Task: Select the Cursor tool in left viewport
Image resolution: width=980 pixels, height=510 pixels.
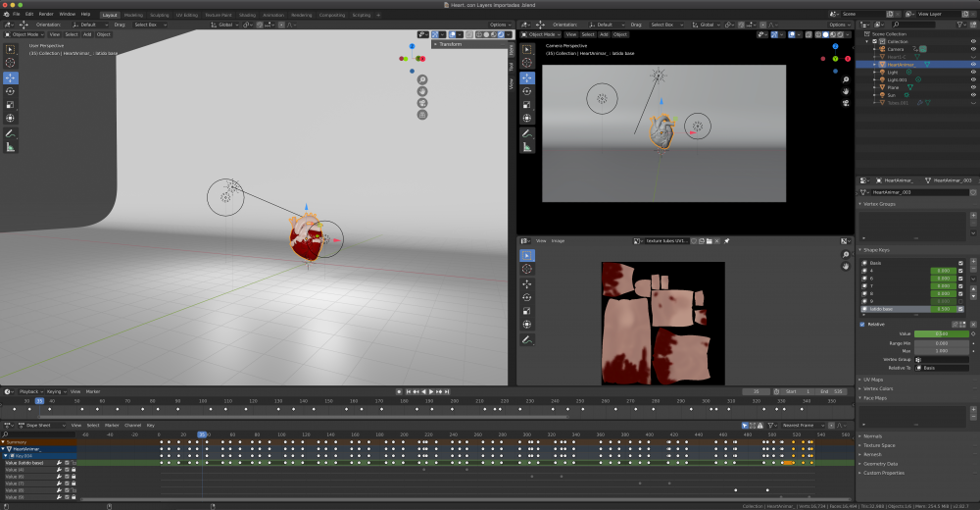Action: [x=10, y=63]
